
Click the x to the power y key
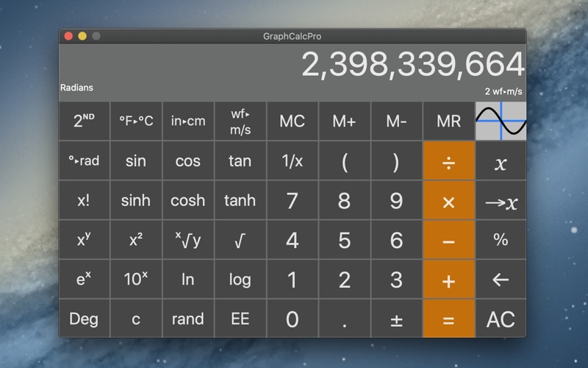[84, 240]
